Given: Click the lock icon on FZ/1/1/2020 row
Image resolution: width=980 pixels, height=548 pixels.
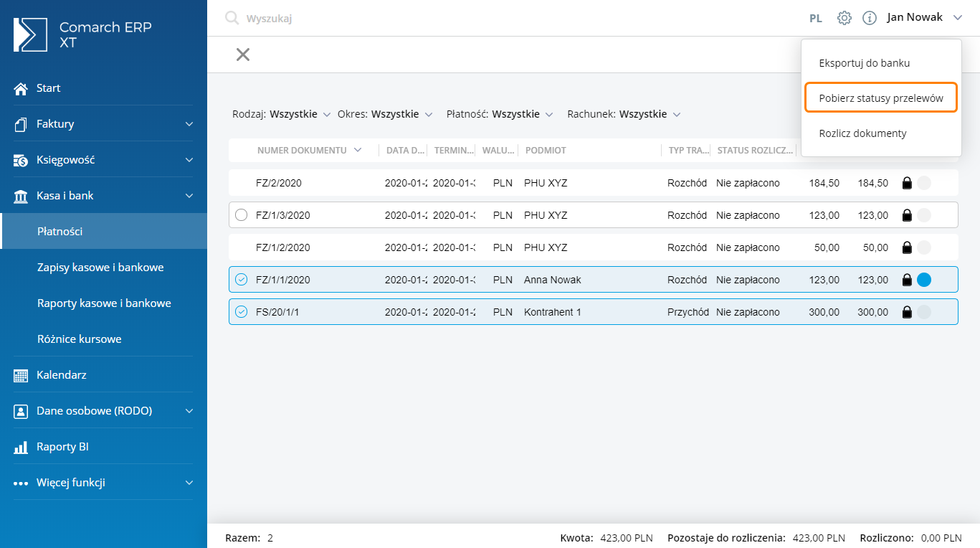Looking at the screenshot, I should coord(907,280).
